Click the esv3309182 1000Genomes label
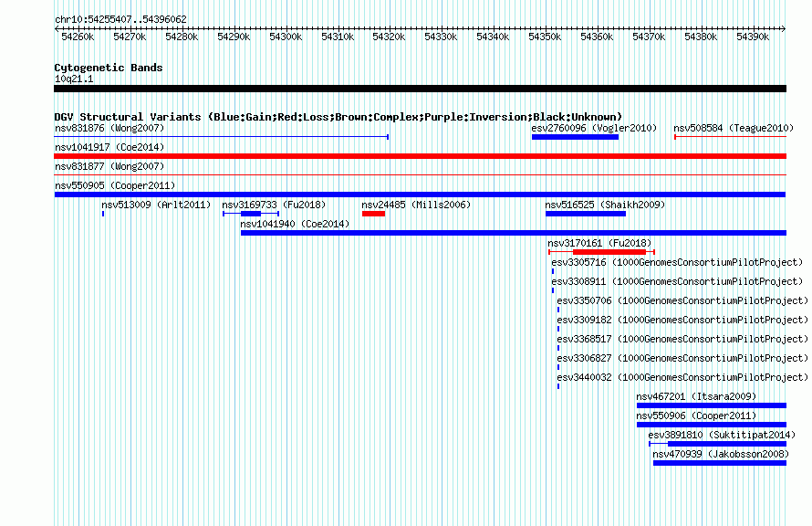 [682, 320]
